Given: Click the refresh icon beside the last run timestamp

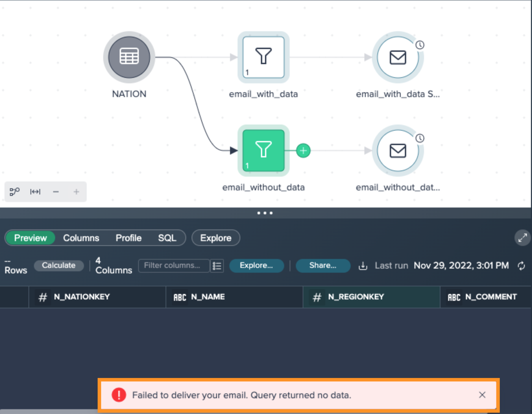Looking at the screenshot, I should (x=521, y=266).
